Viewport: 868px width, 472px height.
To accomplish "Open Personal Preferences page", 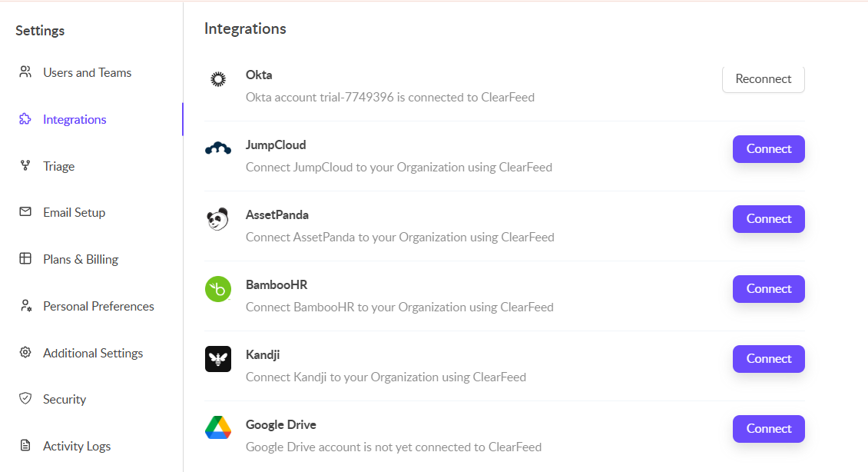I will (x=98, y=306).
